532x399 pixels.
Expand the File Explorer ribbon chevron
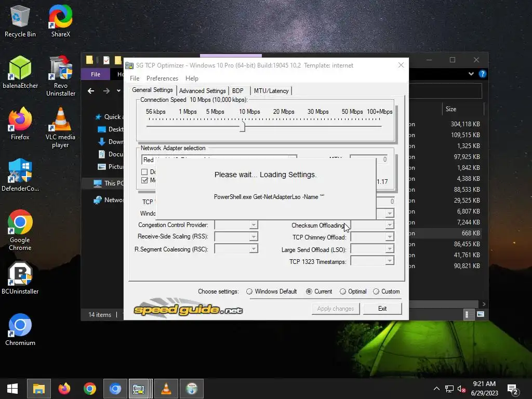(471, 74)
